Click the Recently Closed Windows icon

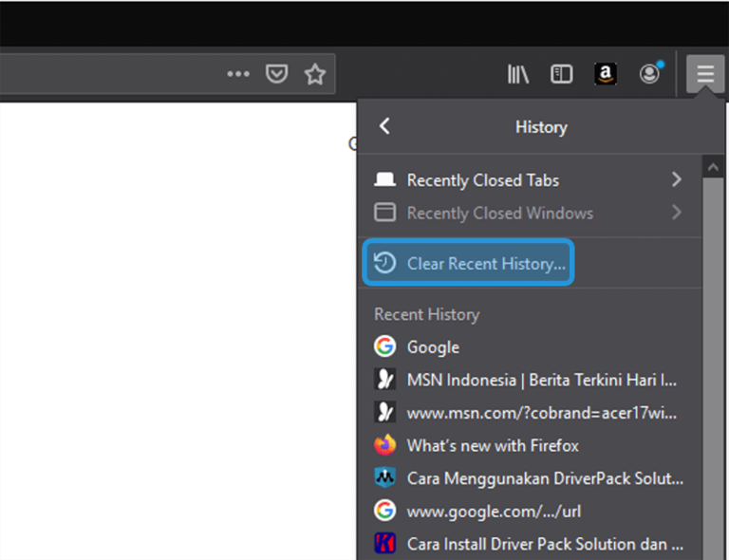pos(385,213)
